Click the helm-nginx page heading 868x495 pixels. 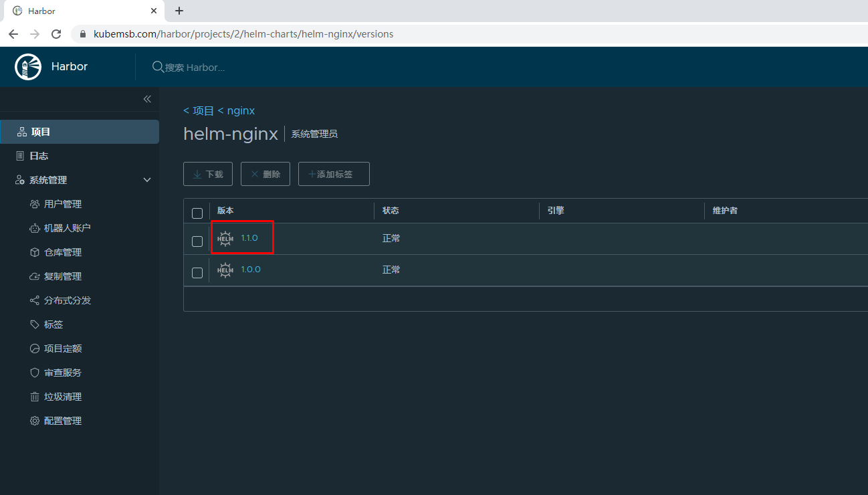pyautogui.click(x=231, y=134)
